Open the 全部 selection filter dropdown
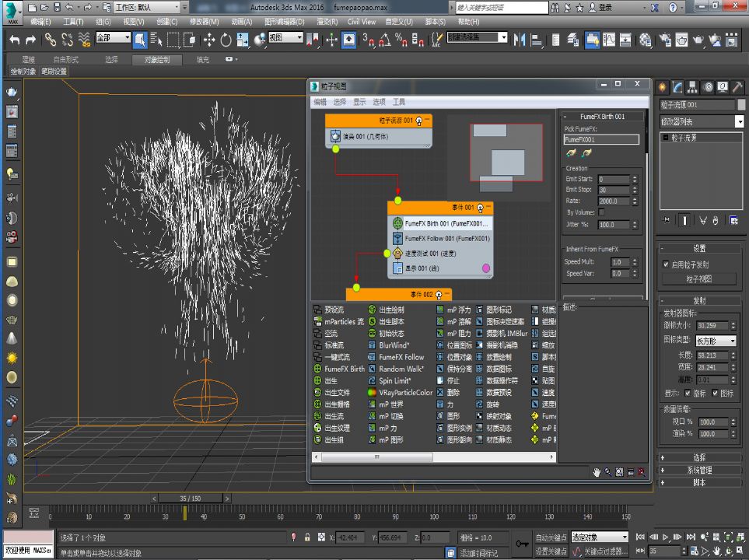 coord(114,37)
